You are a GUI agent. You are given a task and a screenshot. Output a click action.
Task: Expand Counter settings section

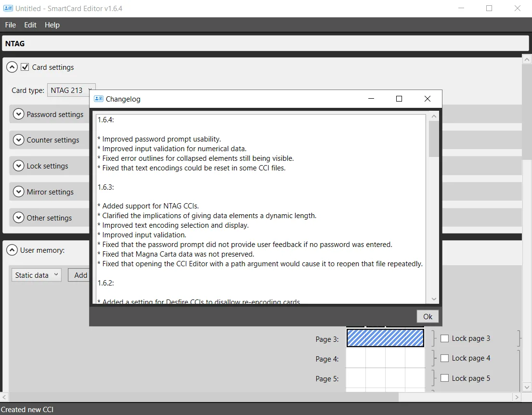pyautogui.click(x=18, y=140)
